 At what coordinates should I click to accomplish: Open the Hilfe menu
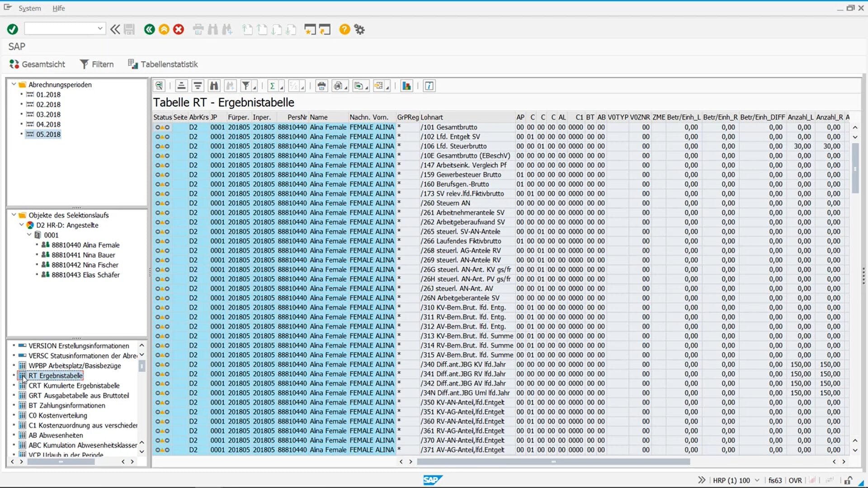(58, 8)
